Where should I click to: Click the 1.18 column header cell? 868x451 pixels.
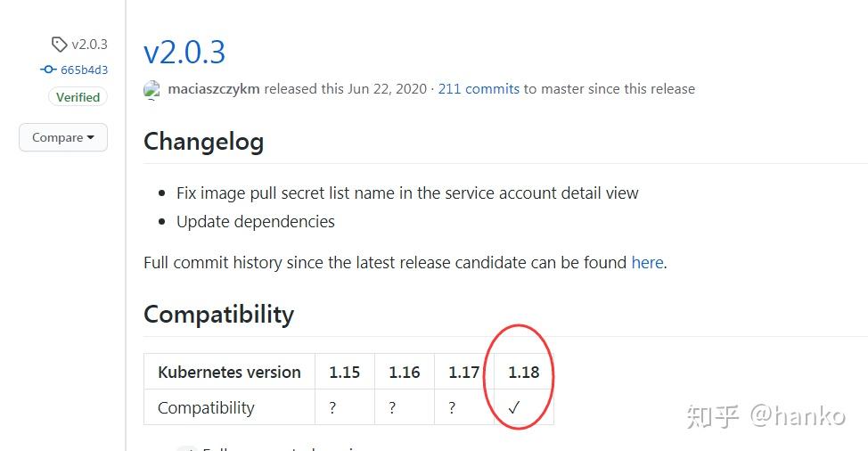pyautogui.click(x=523, y=372)
